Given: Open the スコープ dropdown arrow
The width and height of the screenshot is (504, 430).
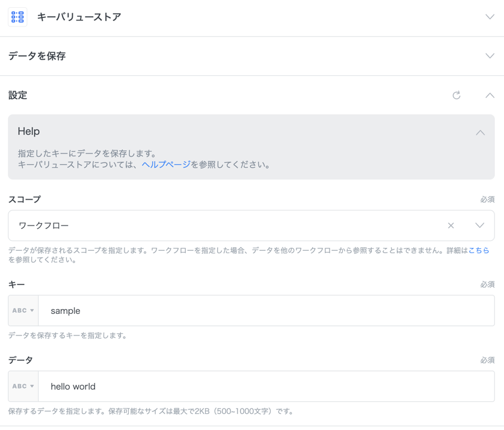Looking at the screenshot, I should [479, 226].
